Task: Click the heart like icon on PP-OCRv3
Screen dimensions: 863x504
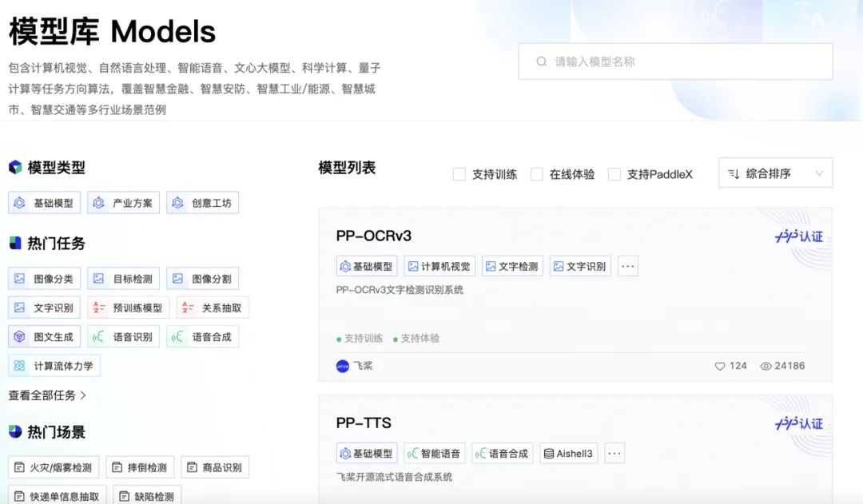Action: [x=719, y=366]
